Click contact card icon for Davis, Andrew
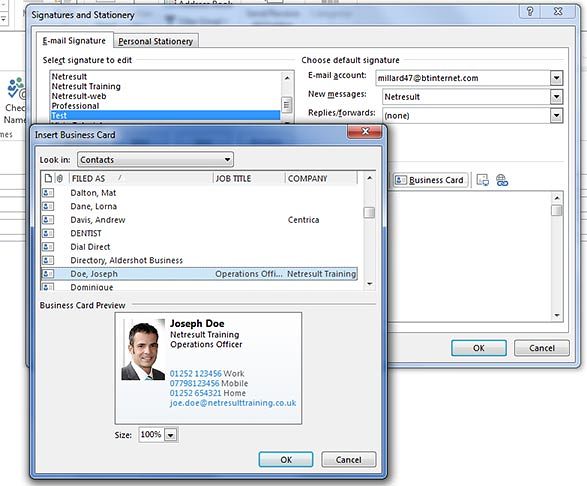587x486 pixels. (x=48, y=220)
